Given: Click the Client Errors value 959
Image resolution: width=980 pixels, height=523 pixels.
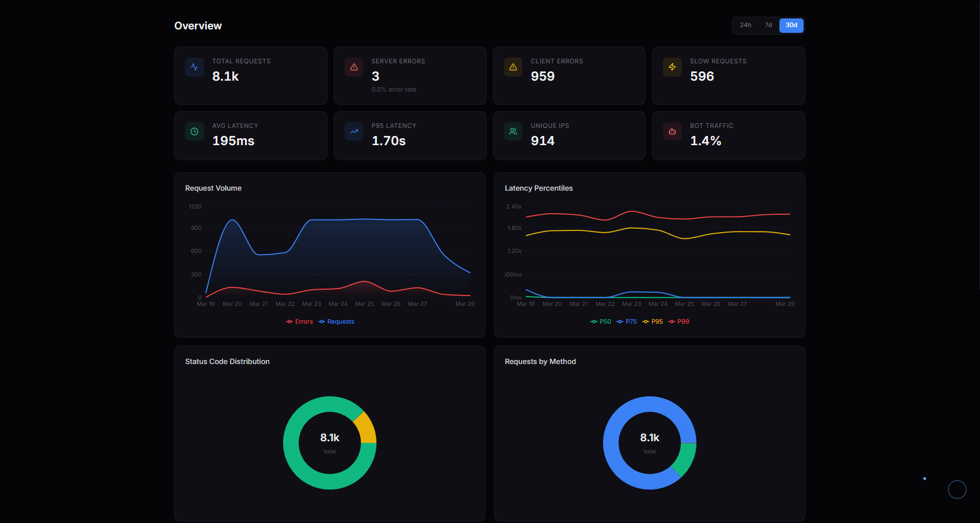Looking at the screenshot, I should tap(542, 77).
